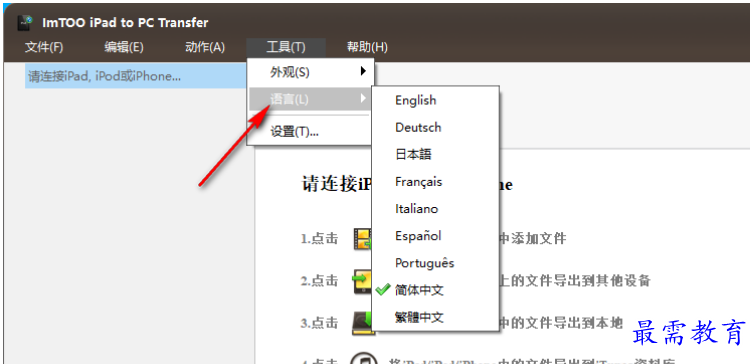754x364 pixels.
Task: Click the ImTOO app logo icon
Action: click(x=25, y=22)
